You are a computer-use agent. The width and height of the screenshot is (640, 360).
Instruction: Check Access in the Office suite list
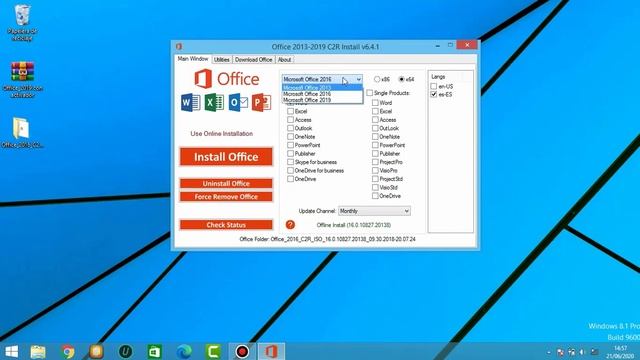click(291, 120)
